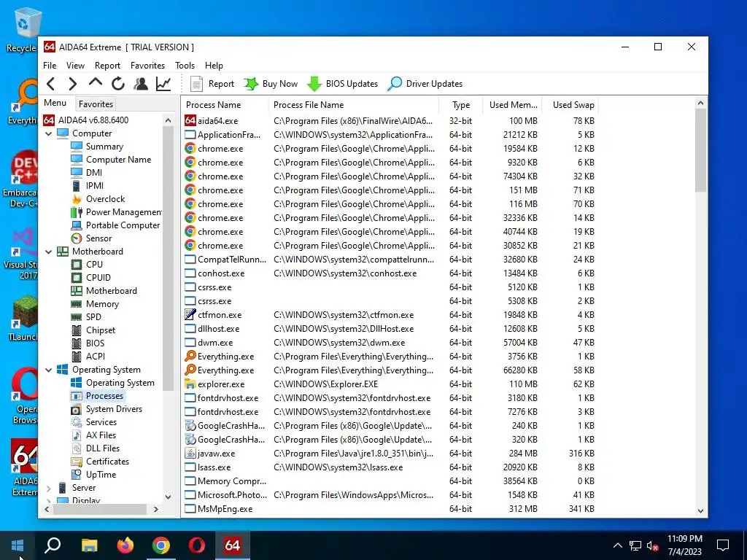Open AX Files tree item
Image resolution: width=747 pixels, height=560 pixels.
pyautogui.click(x=93, y=435)
